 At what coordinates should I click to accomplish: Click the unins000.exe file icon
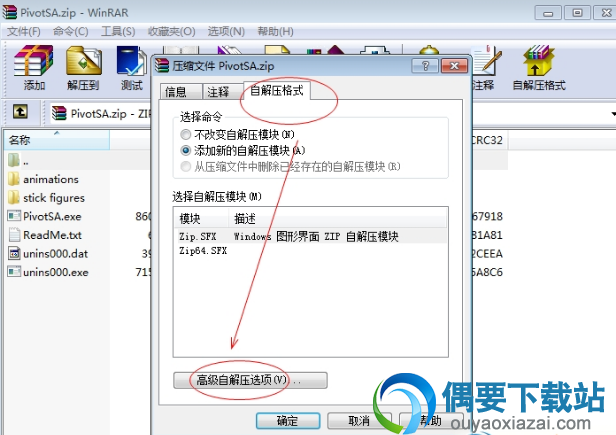click(14, 272)
